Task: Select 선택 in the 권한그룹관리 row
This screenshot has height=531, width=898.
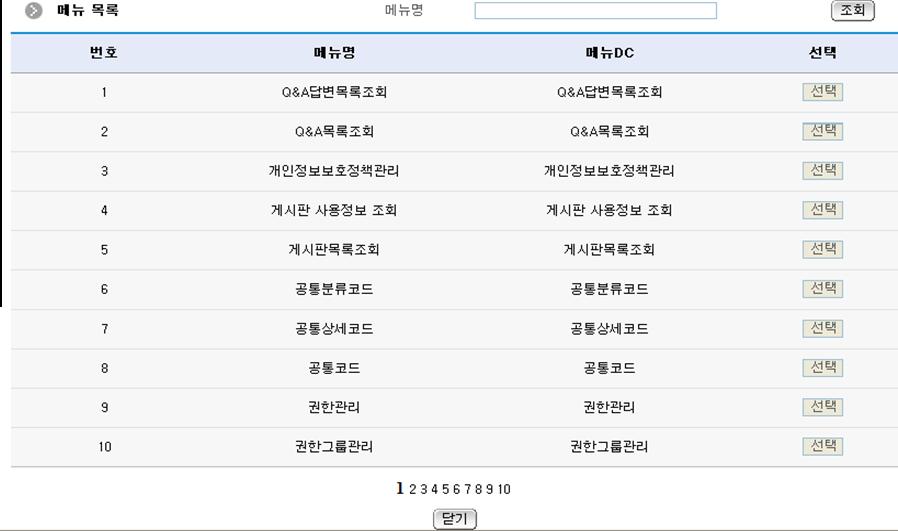Action: (822, 446)
